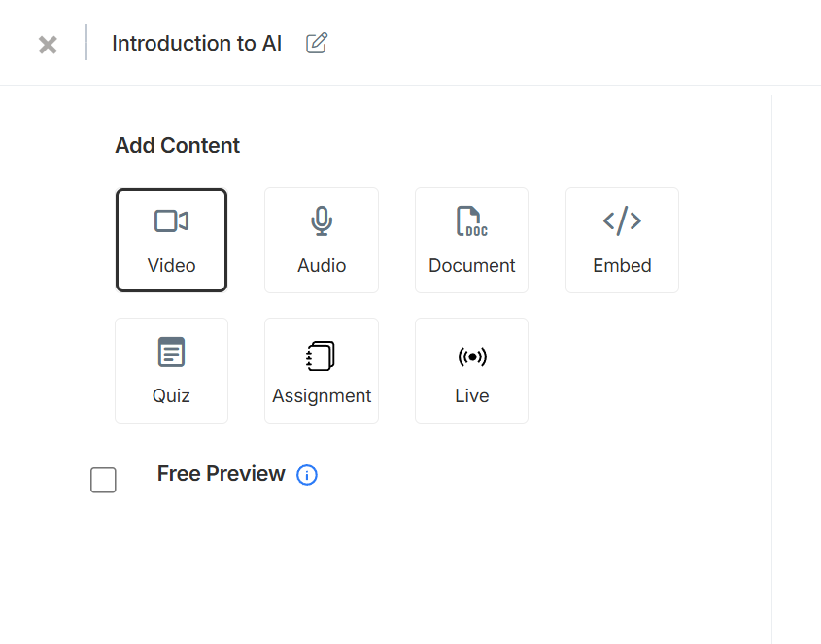Open the Free Preview info tooltip icon
The image size is (821, 644).
(x=307, y=475)
